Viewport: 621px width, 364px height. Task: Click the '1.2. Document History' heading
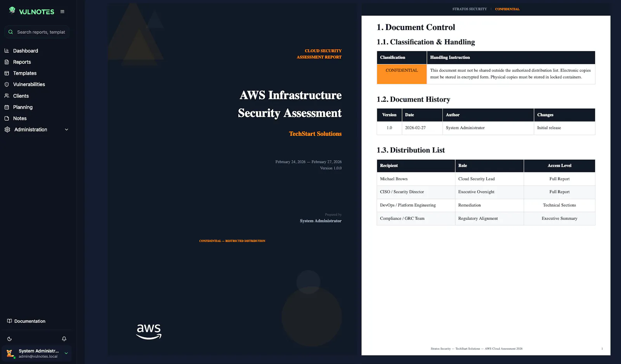tap(413, 99)
